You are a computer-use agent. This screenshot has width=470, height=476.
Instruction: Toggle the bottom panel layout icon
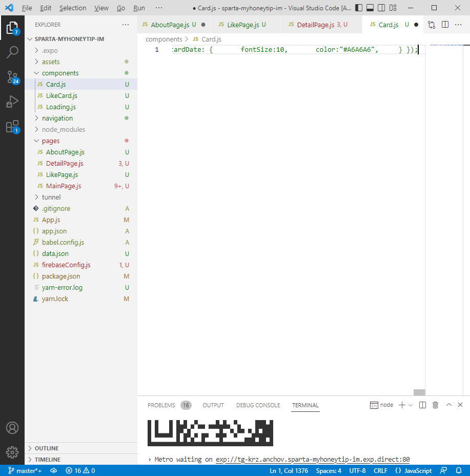(x=370, y=8)
